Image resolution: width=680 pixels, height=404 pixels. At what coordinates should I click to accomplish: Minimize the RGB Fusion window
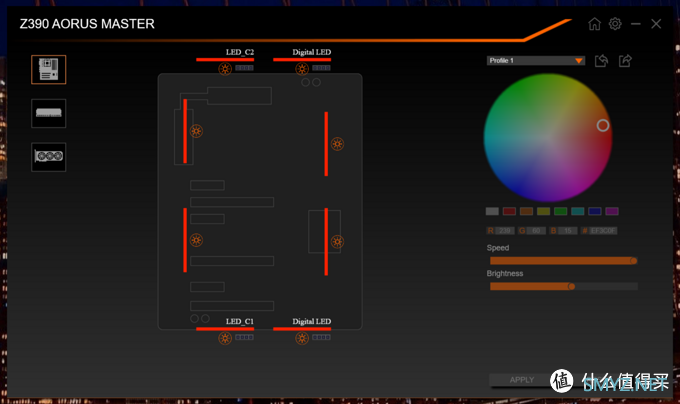[x=636, y=24]
